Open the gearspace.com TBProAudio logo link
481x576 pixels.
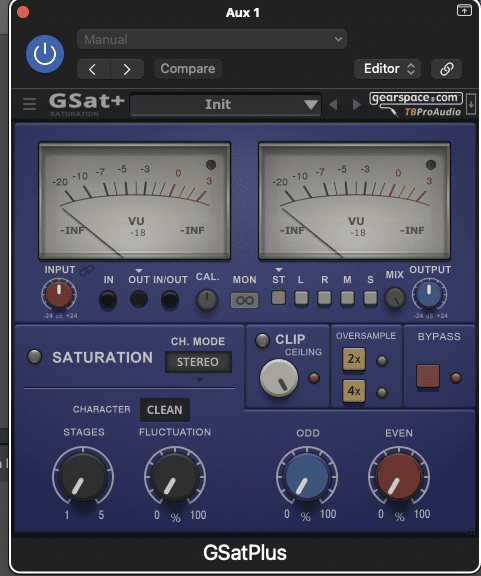416,104
